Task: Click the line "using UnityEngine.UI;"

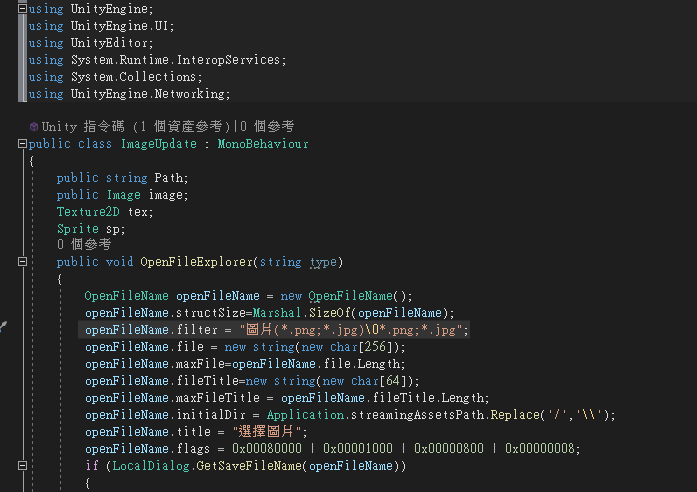Action: (x=101, y=26)
